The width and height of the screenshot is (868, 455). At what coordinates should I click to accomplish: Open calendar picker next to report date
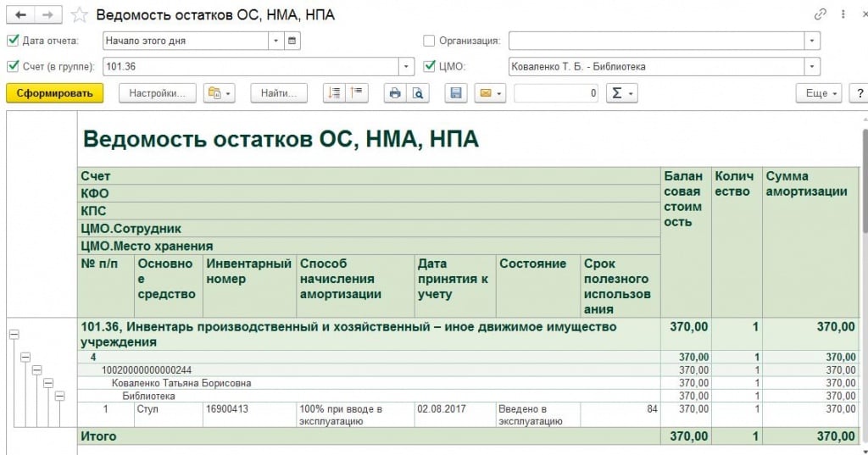click(x=293, y=41)
